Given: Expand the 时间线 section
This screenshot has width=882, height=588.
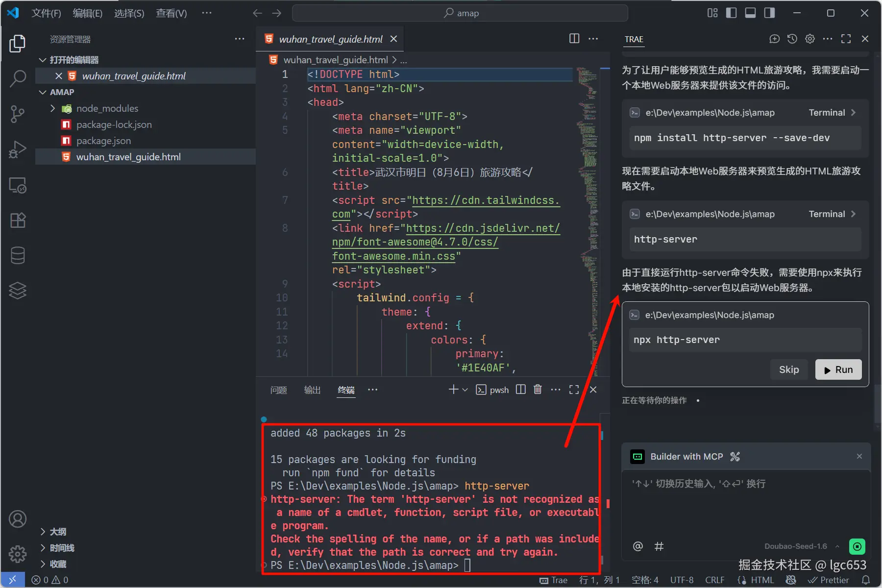Looking at the screenshot, I should (43, 548).
